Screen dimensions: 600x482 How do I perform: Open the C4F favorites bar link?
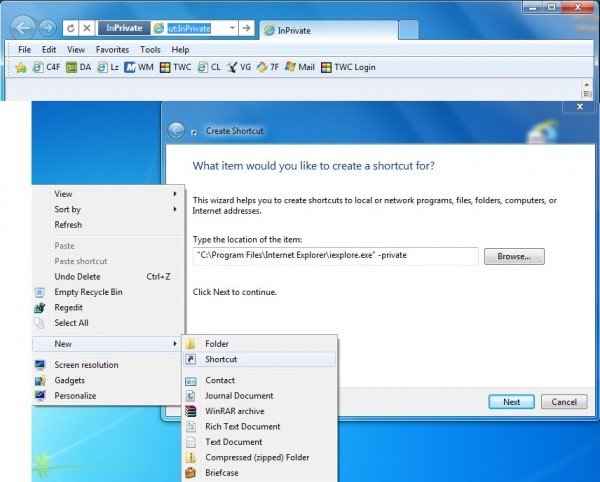tap(47, 67)
